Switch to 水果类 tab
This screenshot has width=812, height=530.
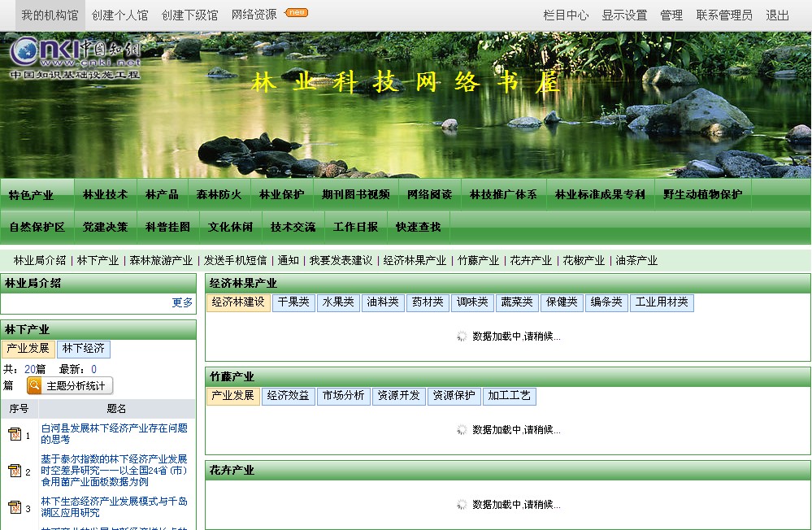point(338,302)
